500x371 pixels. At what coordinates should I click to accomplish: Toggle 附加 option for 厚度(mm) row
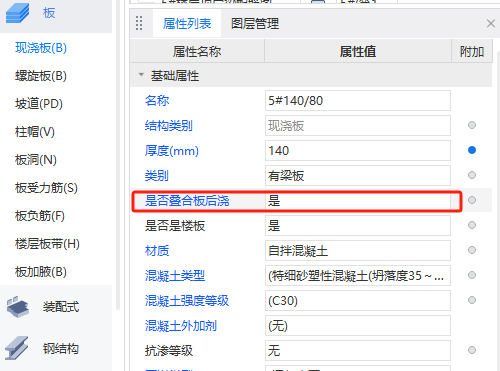coord(472,150)
